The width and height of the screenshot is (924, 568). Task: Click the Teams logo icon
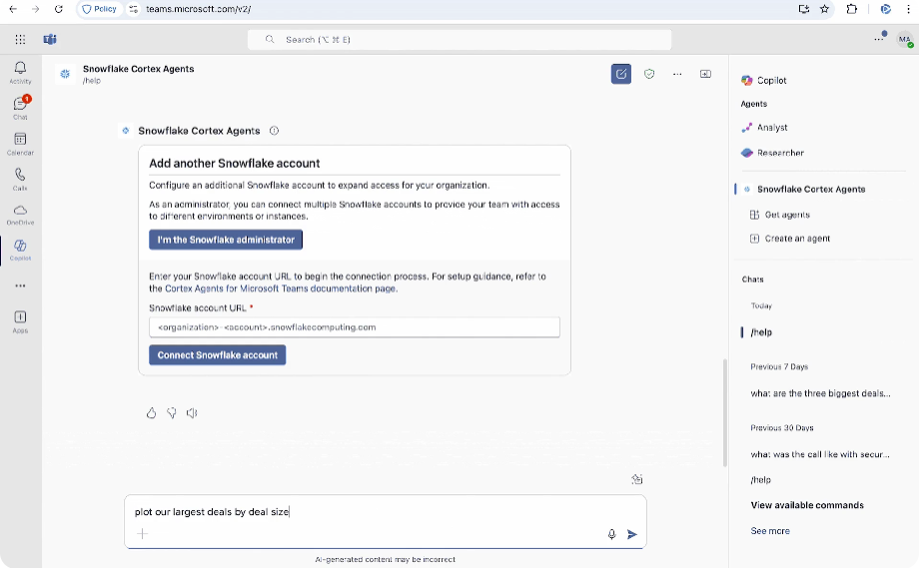click(x=50, y=40)
